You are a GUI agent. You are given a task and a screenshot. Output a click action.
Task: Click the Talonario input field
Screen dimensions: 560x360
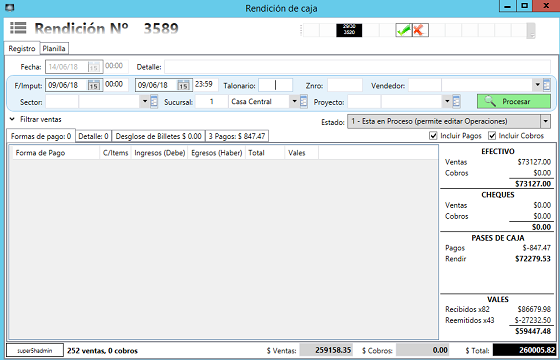click(x=275, y=85)
